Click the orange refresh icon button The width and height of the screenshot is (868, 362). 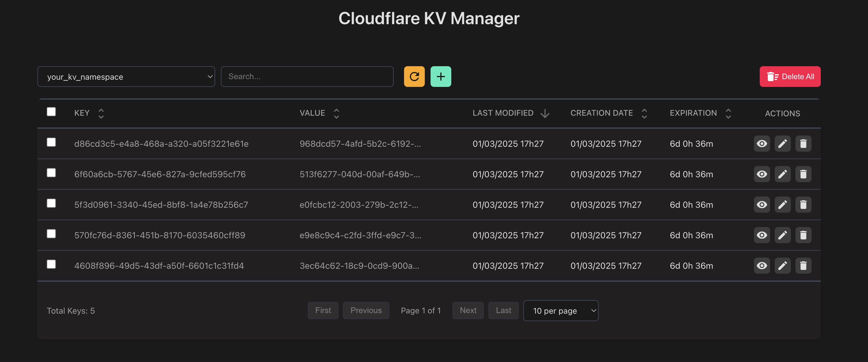click(x=414, y=77)
